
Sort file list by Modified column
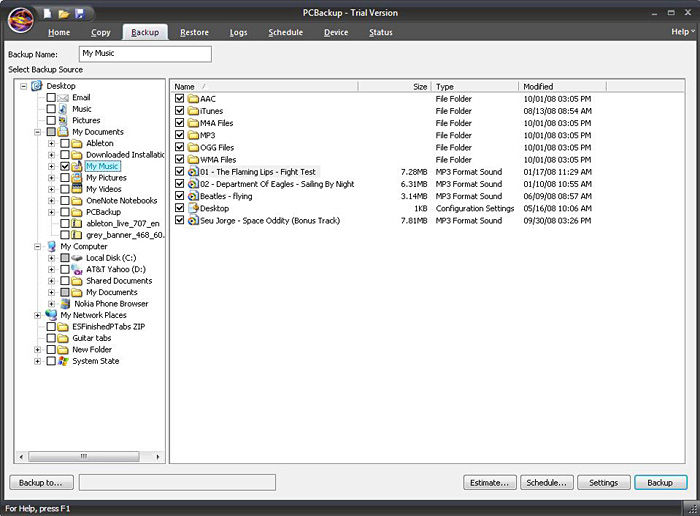click(x=562, y=87)
